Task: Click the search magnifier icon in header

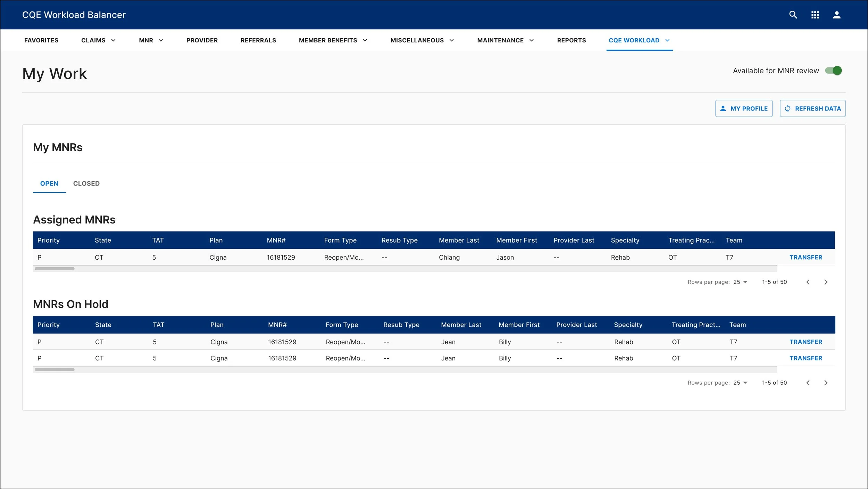Action: tap(793, 15)
